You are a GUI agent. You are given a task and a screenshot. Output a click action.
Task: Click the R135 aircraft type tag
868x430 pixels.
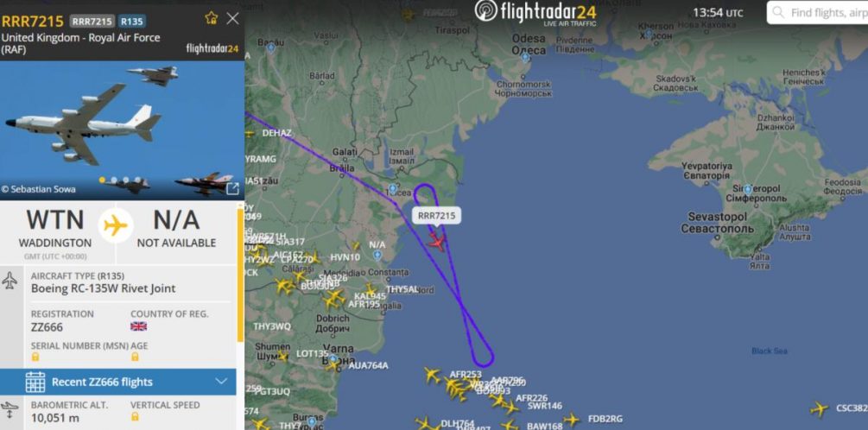132,22
